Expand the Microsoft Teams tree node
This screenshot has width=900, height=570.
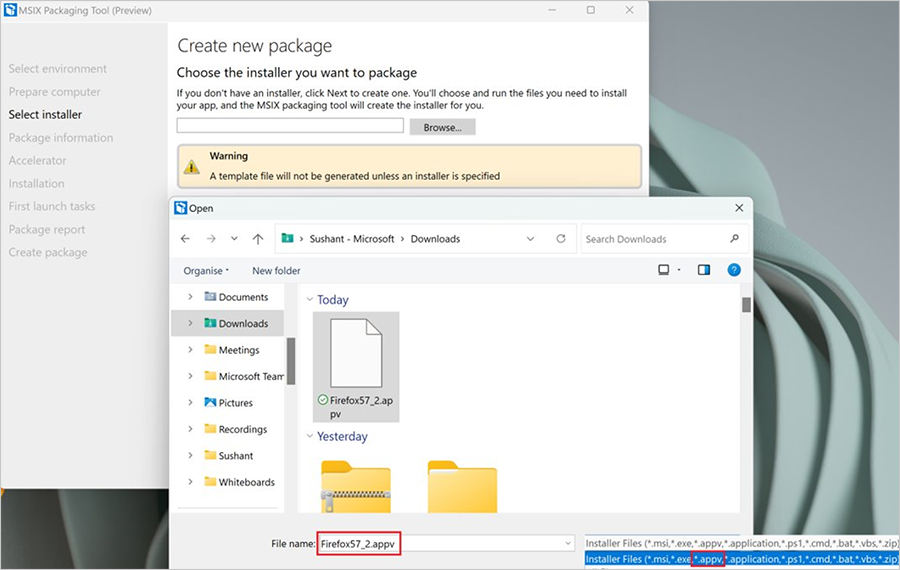190,376
